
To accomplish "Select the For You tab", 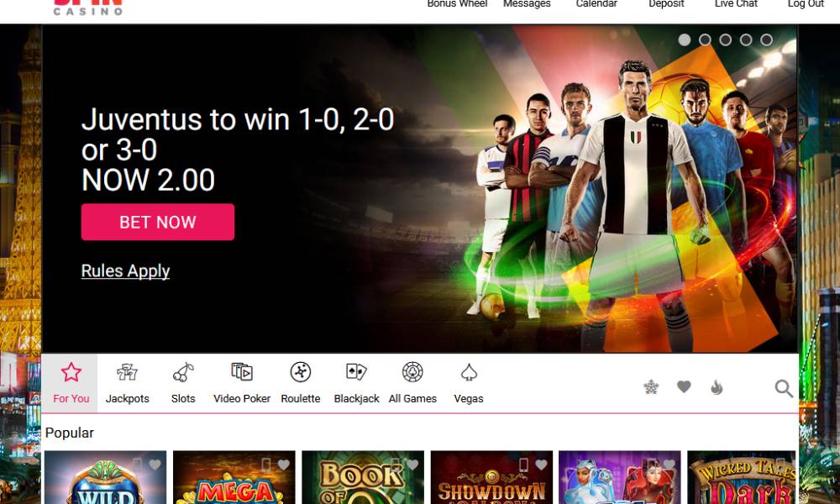I will pyautogui.click(x=71, y=383).
